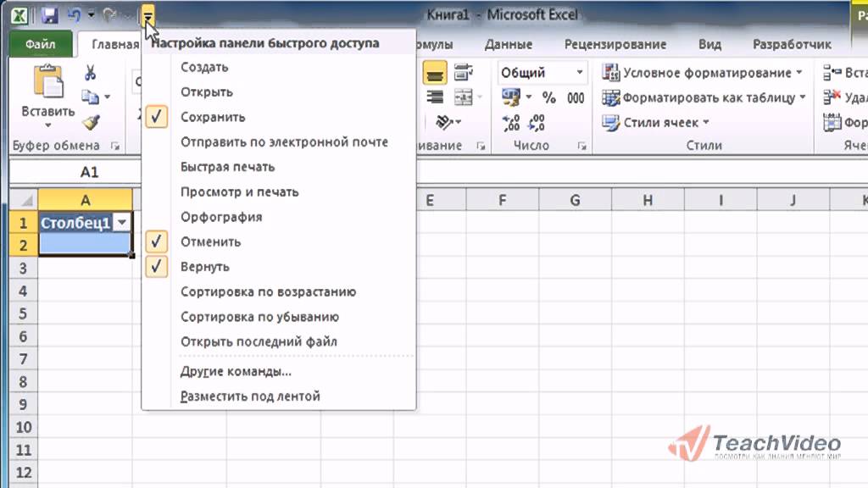Click the percent style icon
Image resolution: width=868 pixels, height=488 pixels.
(548, 98)
